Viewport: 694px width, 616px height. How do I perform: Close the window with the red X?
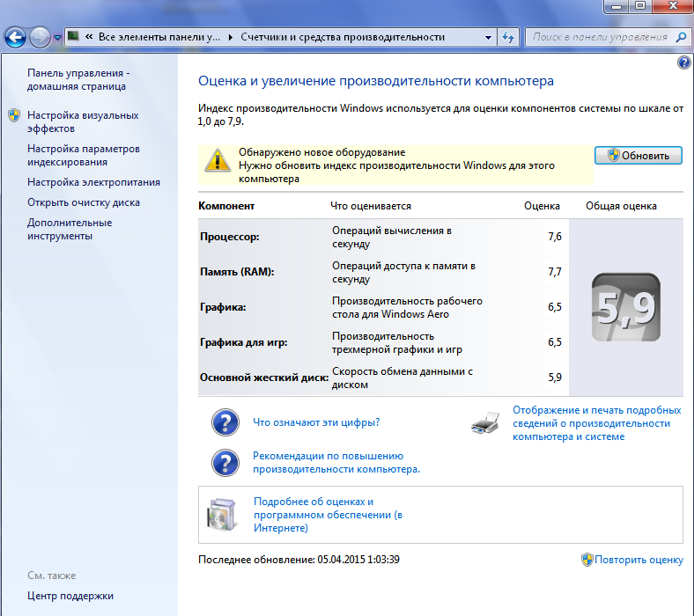(x=673, y=6)
